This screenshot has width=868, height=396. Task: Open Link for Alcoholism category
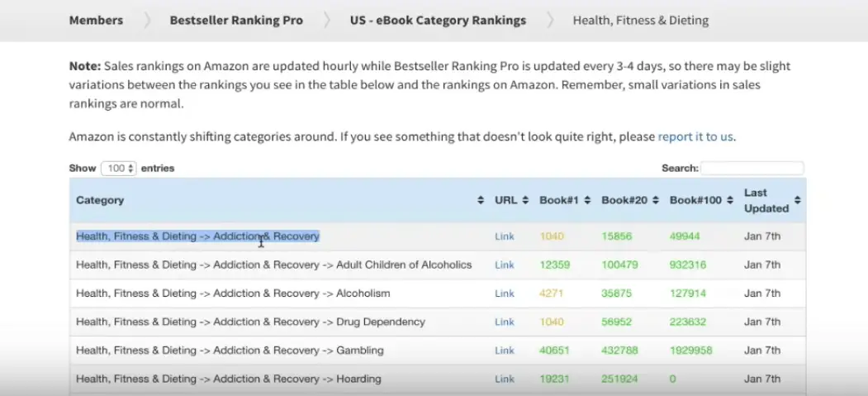(x=505, y=293)
